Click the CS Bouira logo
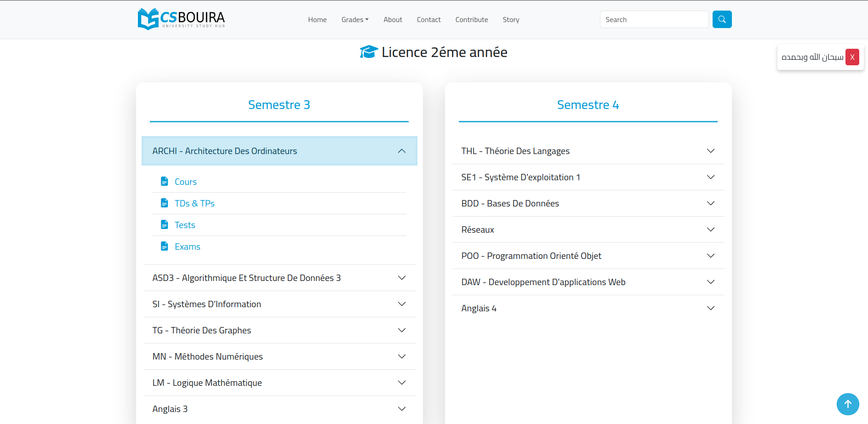868x424 pixels. (181, 19)
